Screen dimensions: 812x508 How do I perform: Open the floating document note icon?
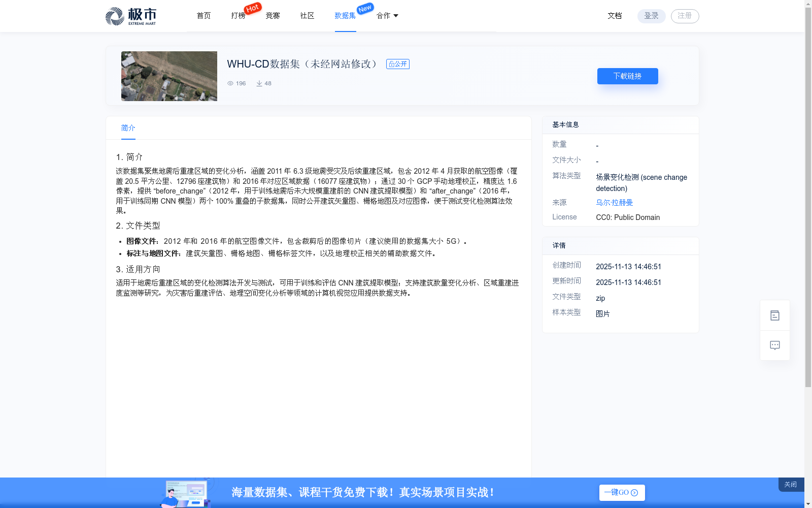tap(775, 315)
